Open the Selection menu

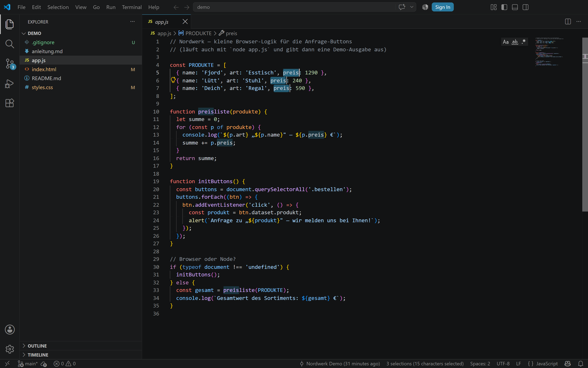pyautogui.click(x=58, y=7)
